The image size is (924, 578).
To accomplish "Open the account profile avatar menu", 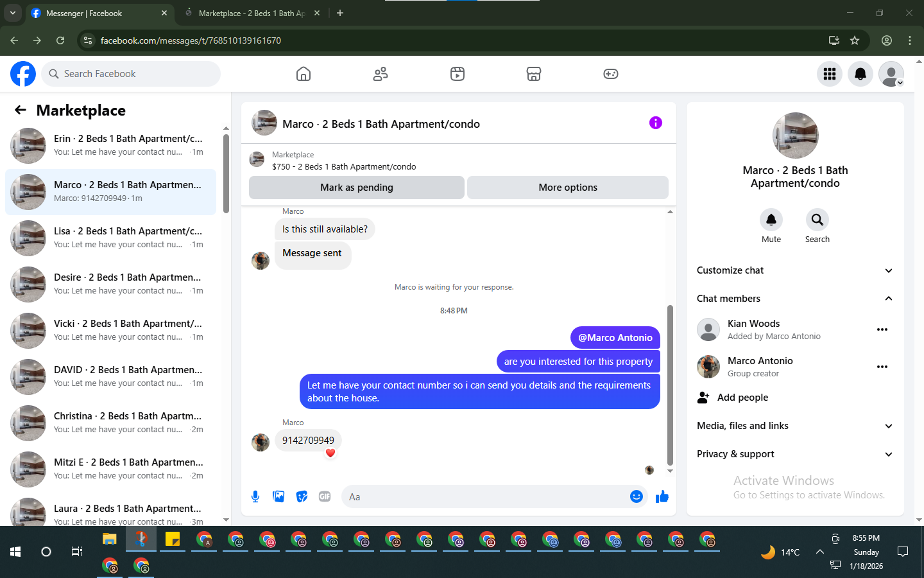I will pyautogui.click(x=891, y=74).
